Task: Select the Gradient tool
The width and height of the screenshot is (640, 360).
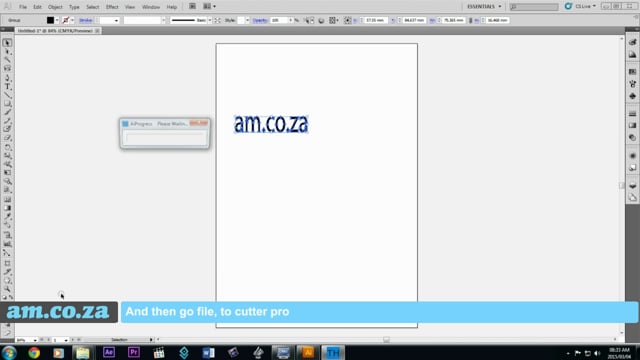Action: coord(7,208)
